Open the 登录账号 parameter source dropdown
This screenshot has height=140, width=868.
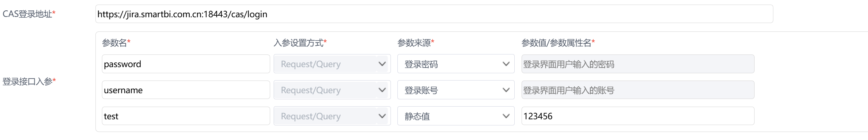(x=456, y=90)
